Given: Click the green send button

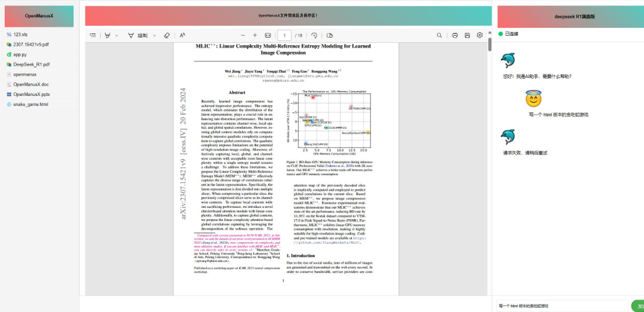Looking at the screenshot, I should pyautogui.click(x=638, y=306).
